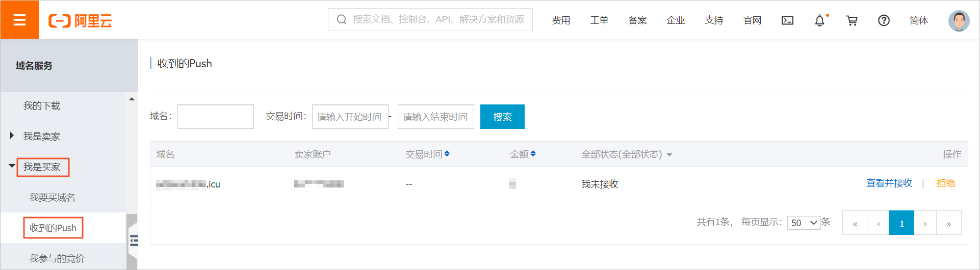Sort by 金额 column

[533, 154]
